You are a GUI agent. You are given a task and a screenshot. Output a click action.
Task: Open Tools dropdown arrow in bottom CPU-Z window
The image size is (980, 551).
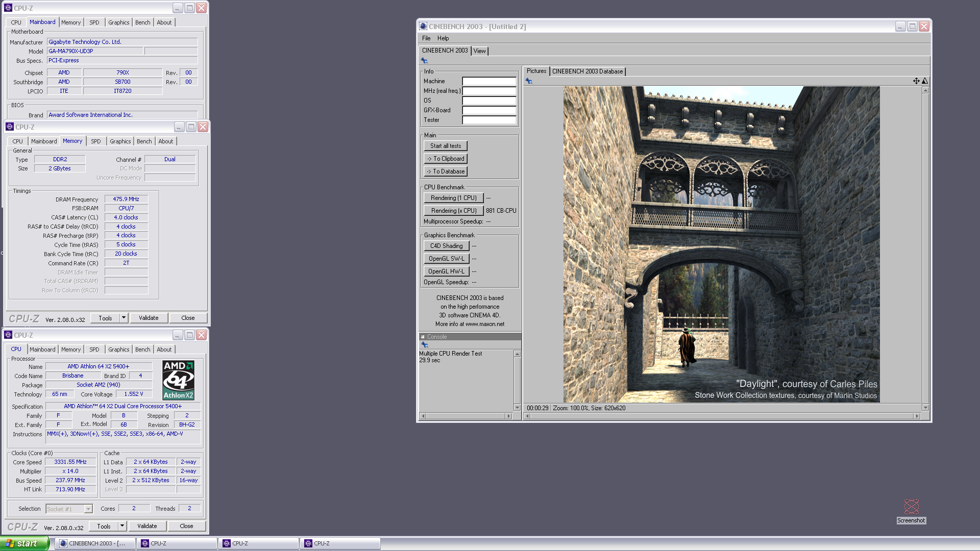click(122, 526)
